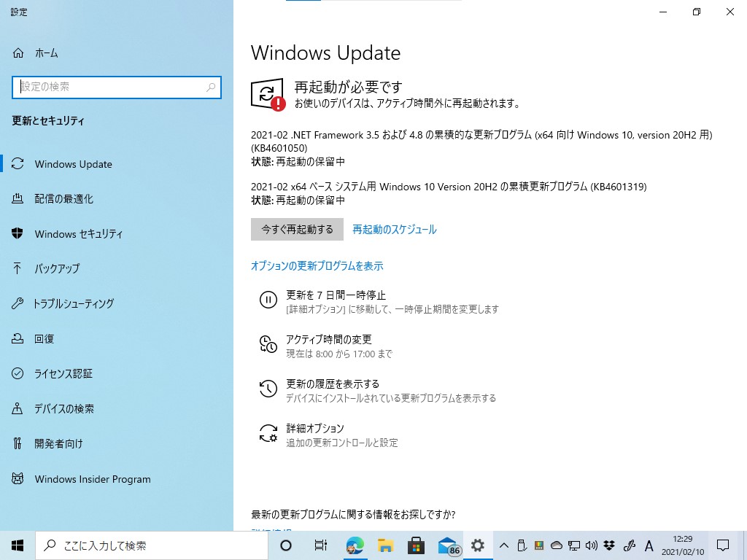Viewport: 747px width, 560px height.
Task: Click the 設定の検索 search field
Action: coord(116,87)
